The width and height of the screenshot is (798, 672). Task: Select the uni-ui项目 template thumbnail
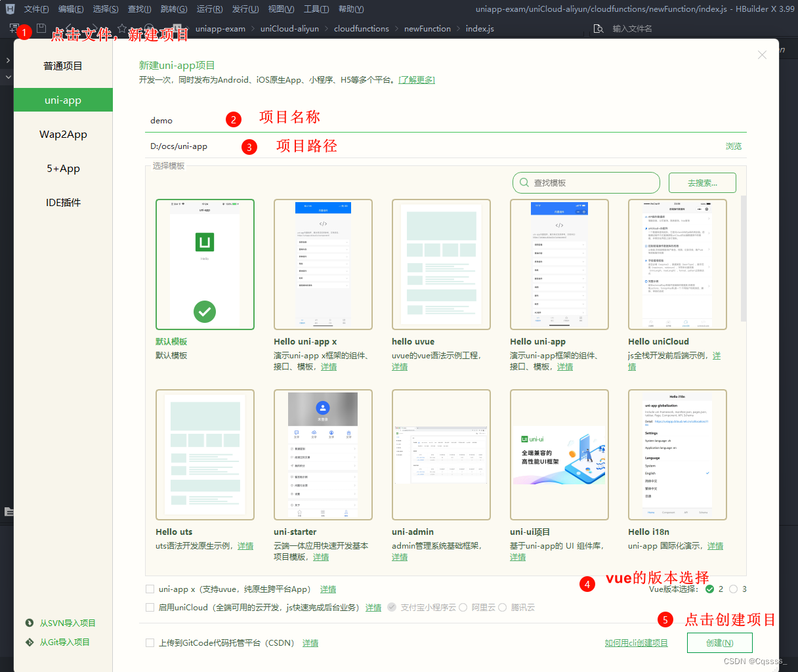(559, 455)
